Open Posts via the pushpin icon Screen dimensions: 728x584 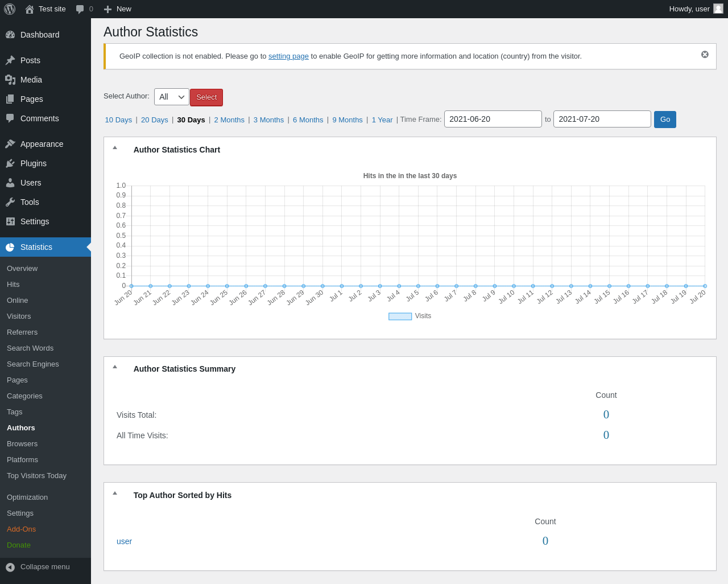10,60
